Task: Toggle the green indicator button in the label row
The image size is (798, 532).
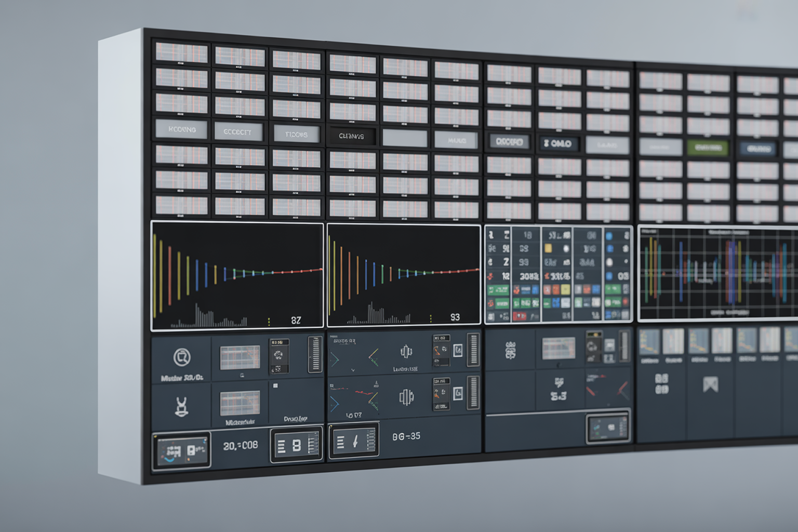Action: pyautogui.click(x=708, y=148)
